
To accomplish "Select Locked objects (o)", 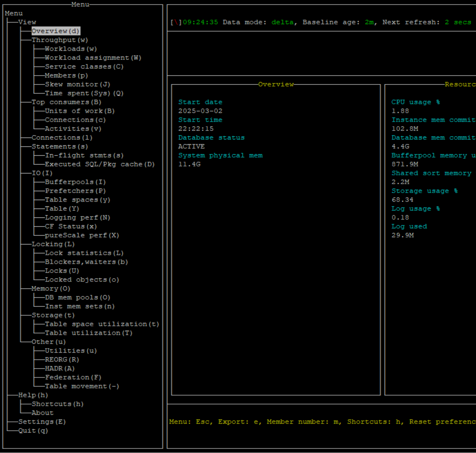I will pyautogui.click(x=82, y=280).
